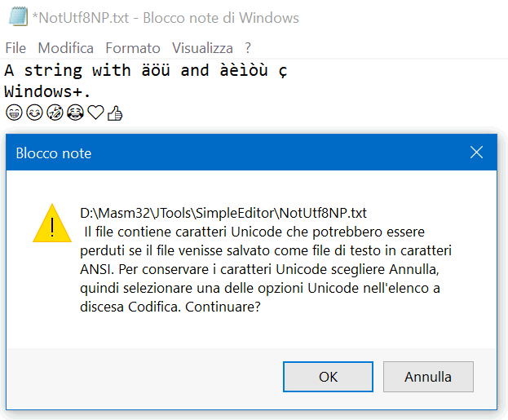Choose Annulla to cancel the save

point(428,377)
